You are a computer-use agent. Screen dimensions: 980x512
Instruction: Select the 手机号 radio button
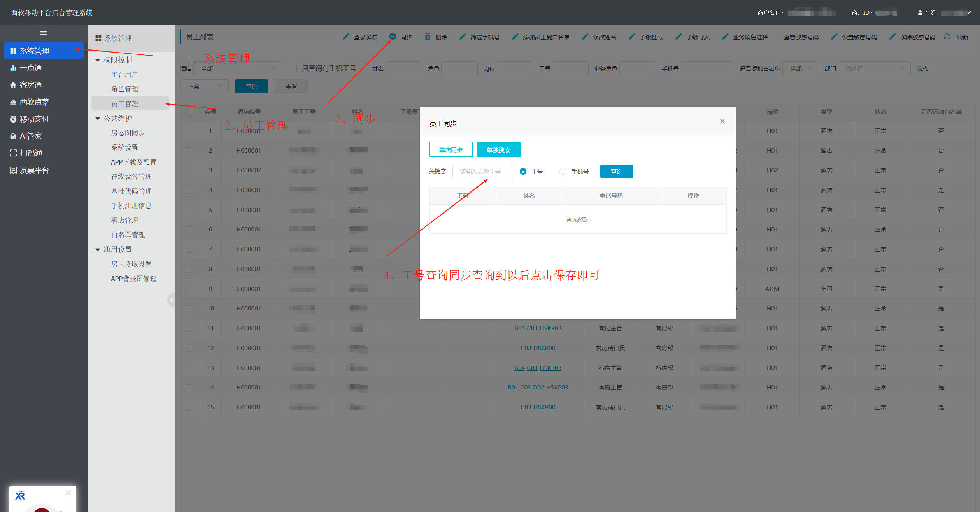(x=563, y=171)
